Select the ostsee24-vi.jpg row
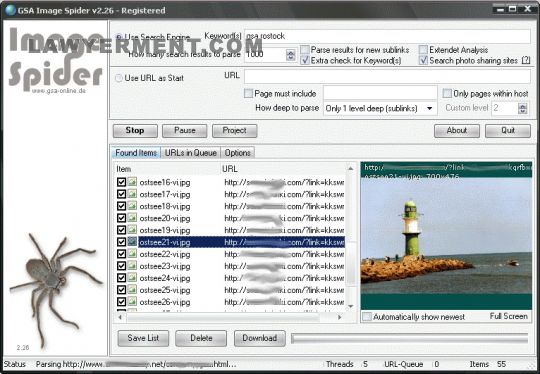 point(230,278)
